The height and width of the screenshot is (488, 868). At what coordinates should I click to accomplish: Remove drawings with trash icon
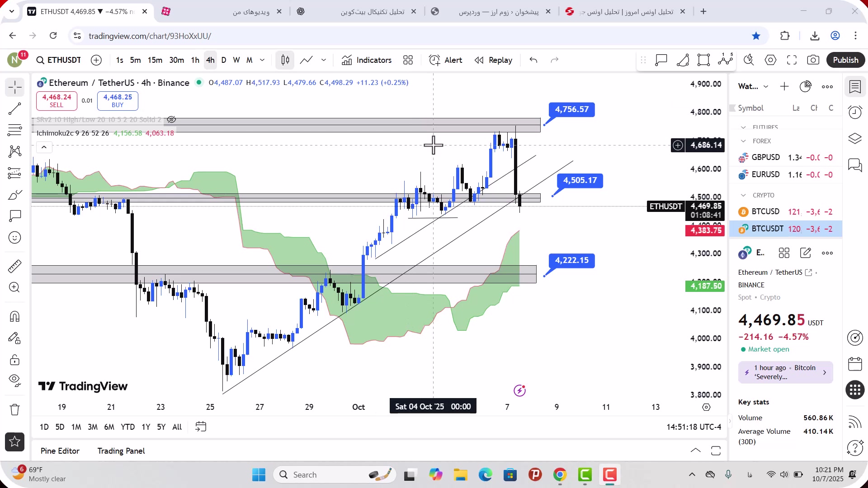14,410
